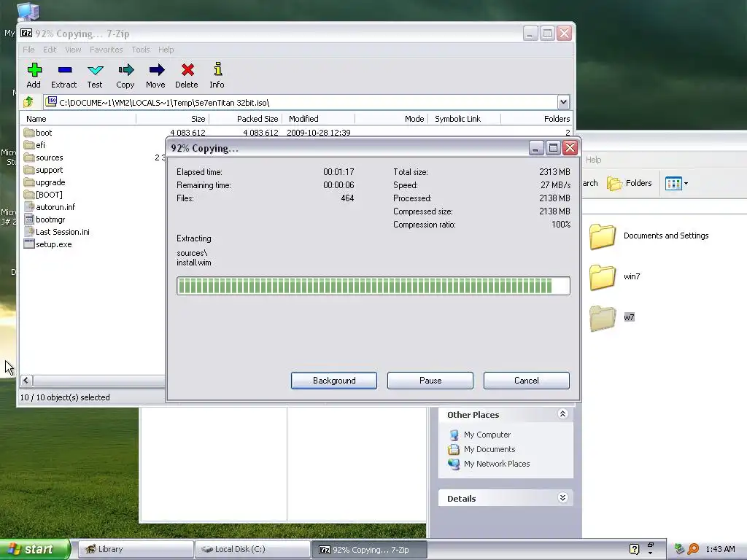Sort by the Packed Size column header
747x560 pixels.
coord(246,119)
